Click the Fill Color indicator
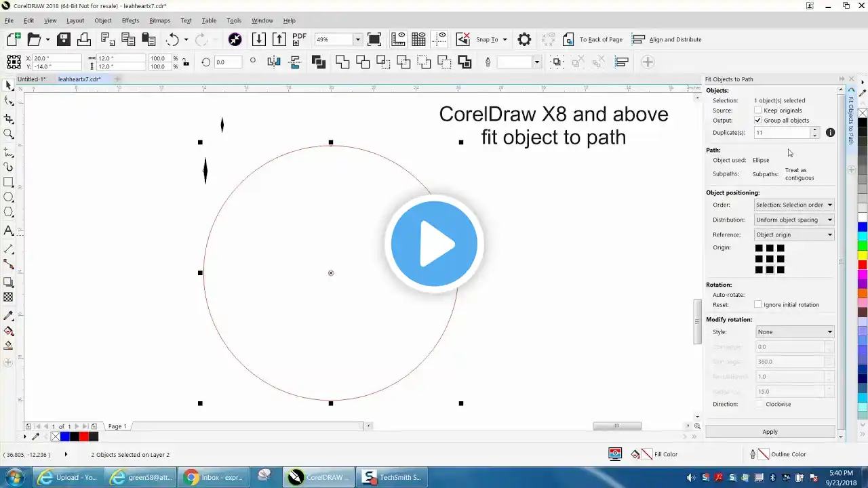The height and width of the screenshot is (488, 868). click(x=654, y=454)
